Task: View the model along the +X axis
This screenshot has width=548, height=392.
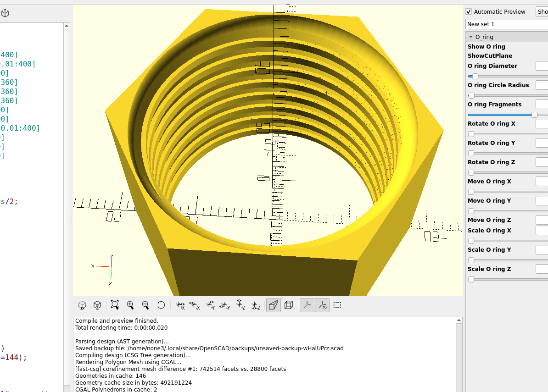Action: coord(180,305)
